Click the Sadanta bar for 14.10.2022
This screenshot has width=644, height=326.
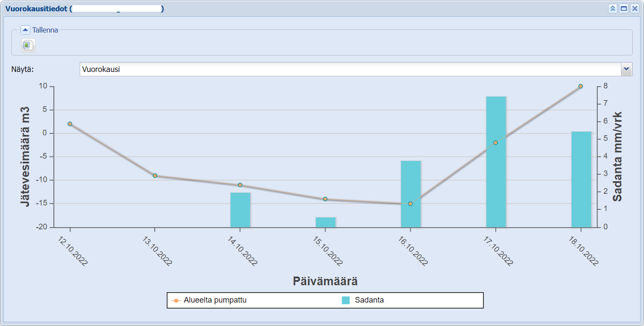coord(240,210)
